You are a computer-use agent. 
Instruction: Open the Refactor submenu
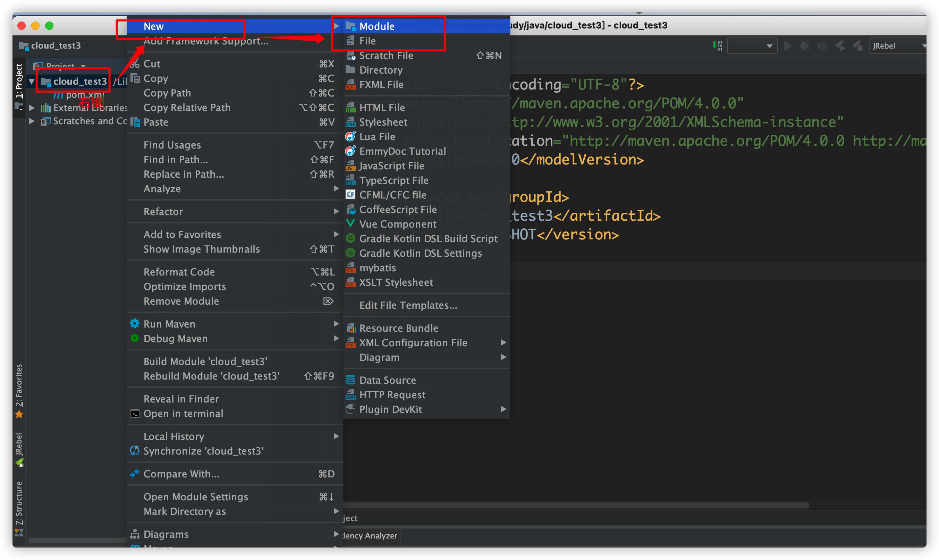[x=234, y=211]
